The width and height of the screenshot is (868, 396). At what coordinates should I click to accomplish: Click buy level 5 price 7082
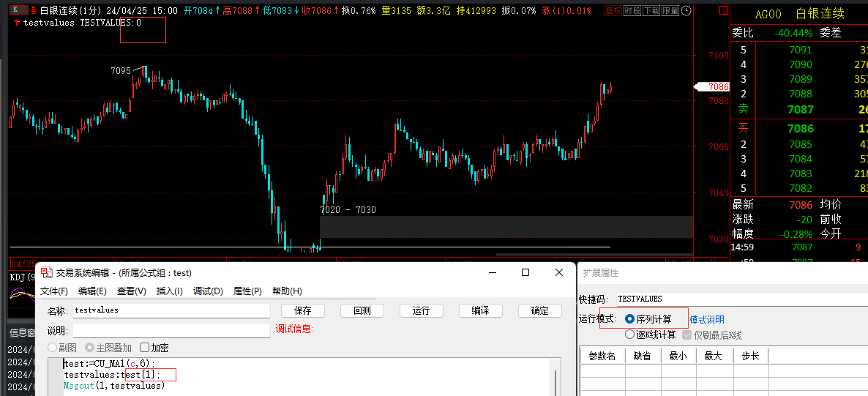[x=800, y=188]
